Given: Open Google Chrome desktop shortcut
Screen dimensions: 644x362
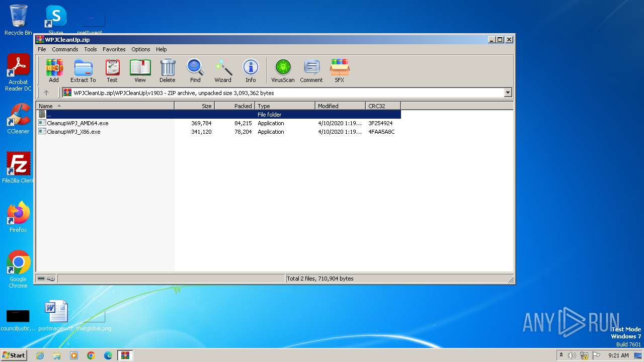Looking at the screenshot, I should (19, 269).
